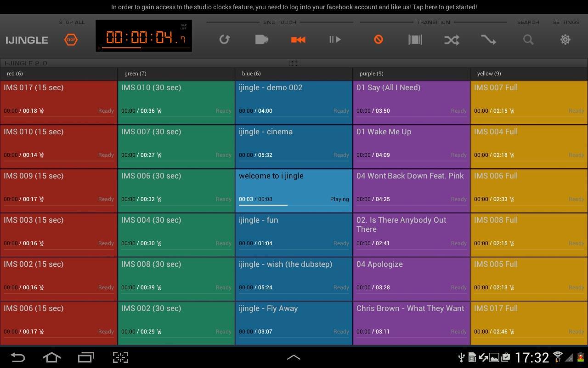Play red jingle IMS 017 (15 sec)
The width and height of the screenshot is (588, 368).
(x=59, y=102)
